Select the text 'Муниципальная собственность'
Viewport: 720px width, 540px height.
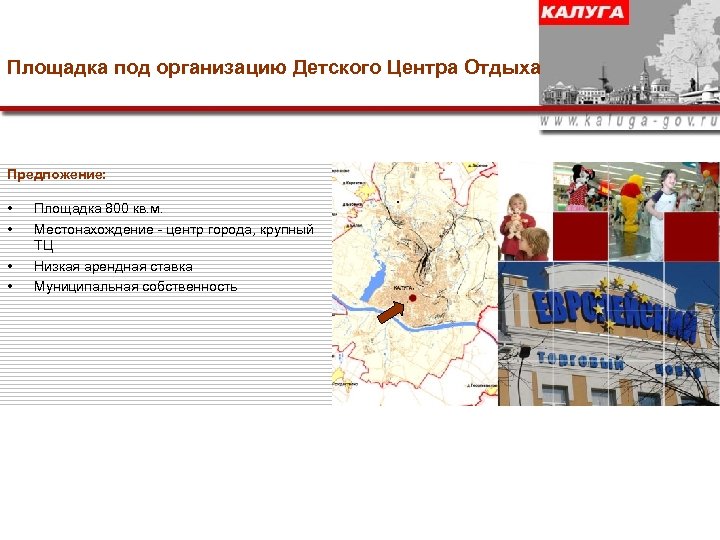135,287
